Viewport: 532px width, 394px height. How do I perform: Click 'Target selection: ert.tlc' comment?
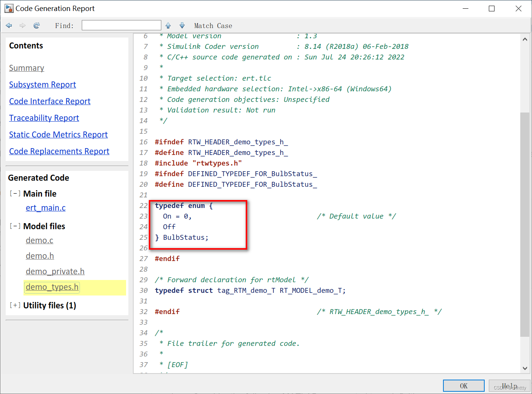215,78
